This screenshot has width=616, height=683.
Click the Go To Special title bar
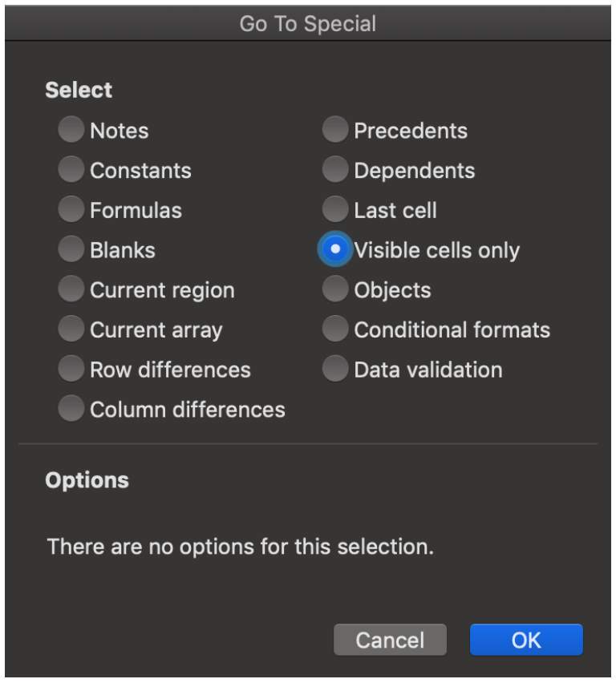[308, 23]
